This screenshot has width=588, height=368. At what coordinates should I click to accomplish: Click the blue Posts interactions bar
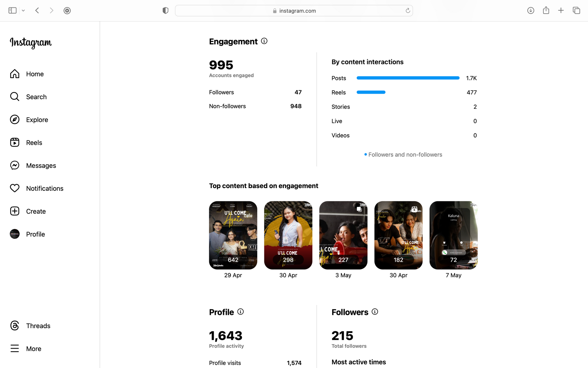(408, 78)
